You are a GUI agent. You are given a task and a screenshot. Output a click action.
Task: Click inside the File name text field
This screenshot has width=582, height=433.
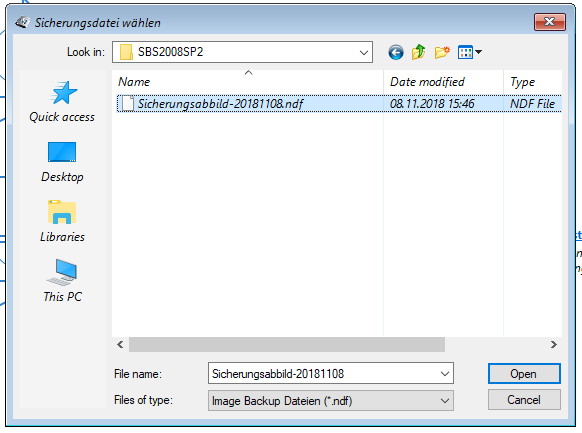pos(323,374)
